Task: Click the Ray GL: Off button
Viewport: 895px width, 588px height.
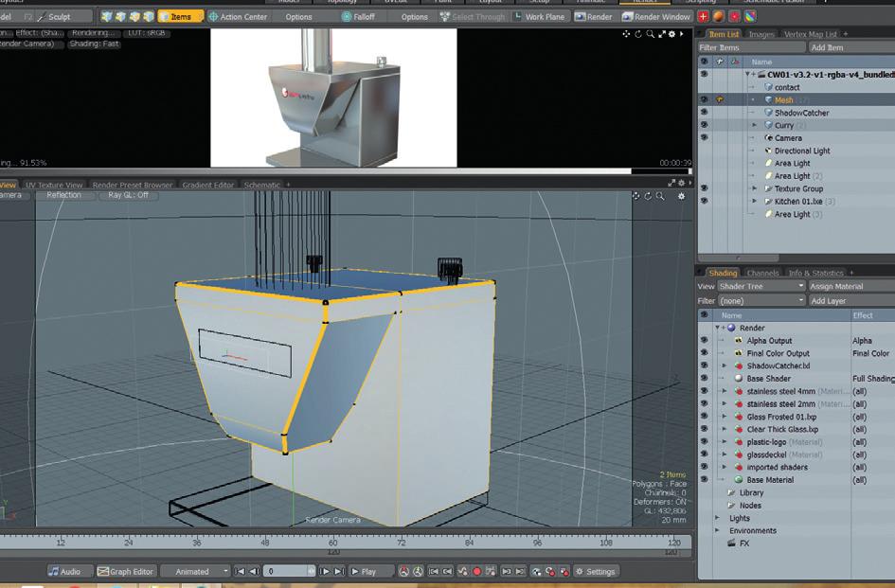Action: pos(129,195)
